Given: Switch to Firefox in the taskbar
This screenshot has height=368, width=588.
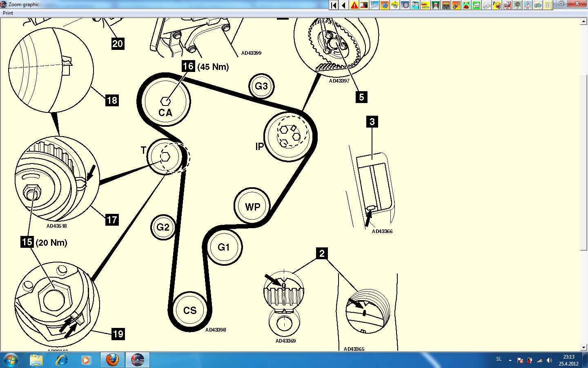Looking at the screenshot, I should [x=112, y=360].
